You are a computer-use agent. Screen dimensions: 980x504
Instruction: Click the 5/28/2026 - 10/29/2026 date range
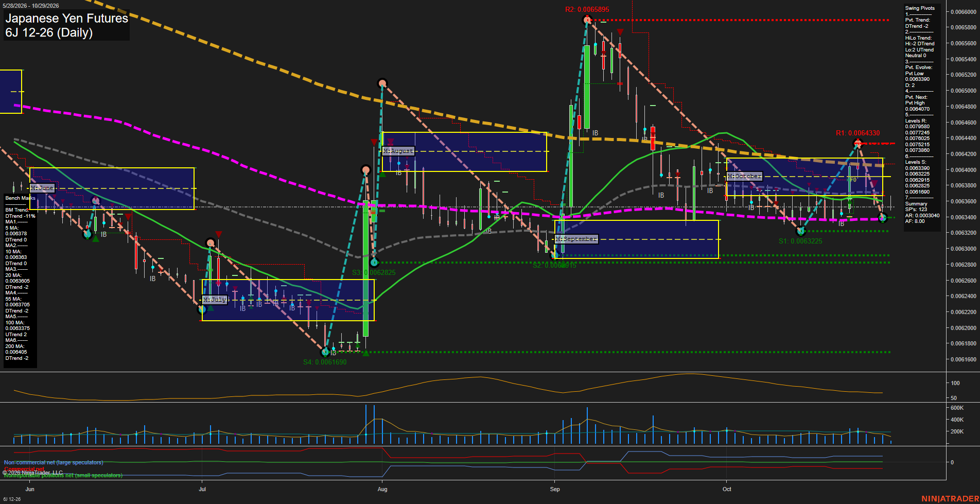[x=31, y=6]
